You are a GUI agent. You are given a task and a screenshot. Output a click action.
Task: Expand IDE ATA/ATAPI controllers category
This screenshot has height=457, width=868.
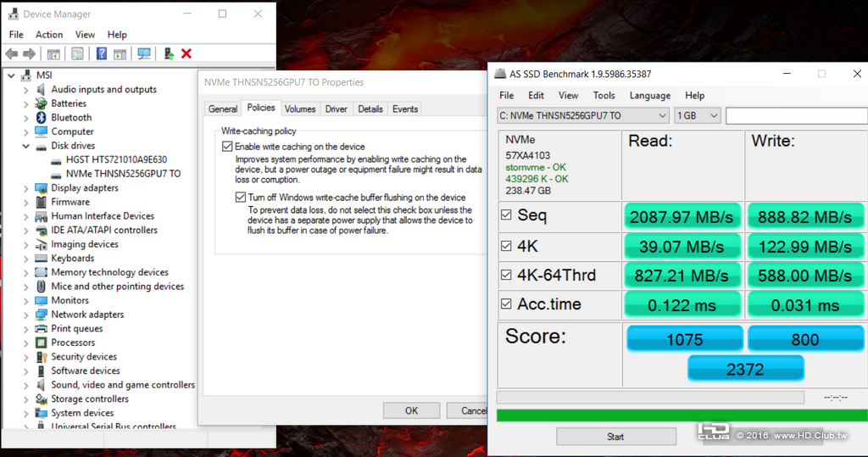tap(25, 231)
